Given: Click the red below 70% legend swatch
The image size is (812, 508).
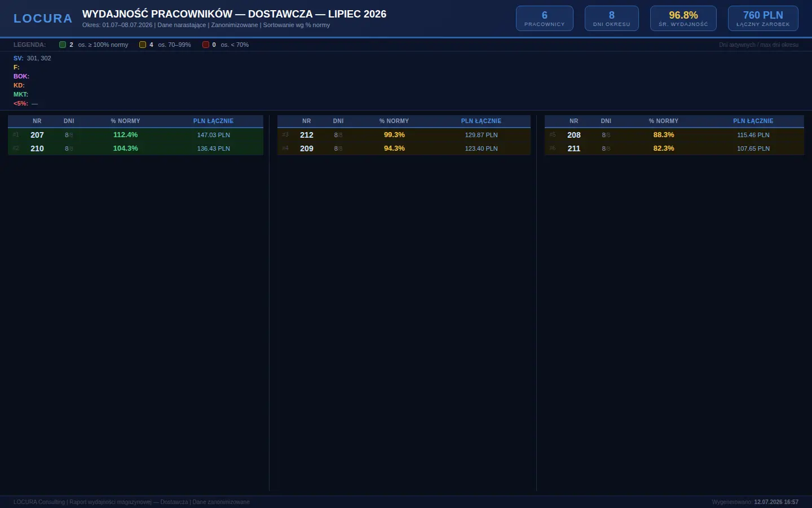Looking at the screenshot, I should click(206, 45).
